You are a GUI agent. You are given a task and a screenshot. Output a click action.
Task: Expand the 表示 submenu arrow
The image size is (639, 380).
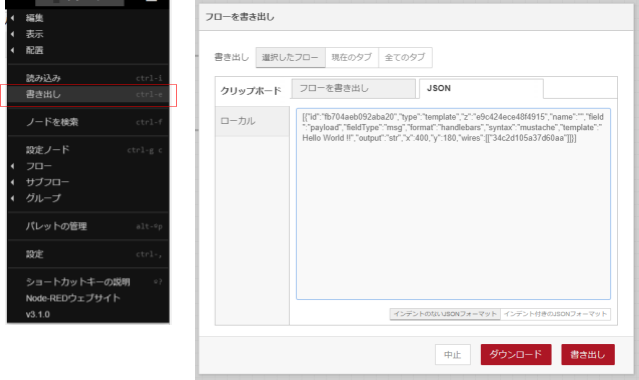pyautogui.click(x=13, y=34)
